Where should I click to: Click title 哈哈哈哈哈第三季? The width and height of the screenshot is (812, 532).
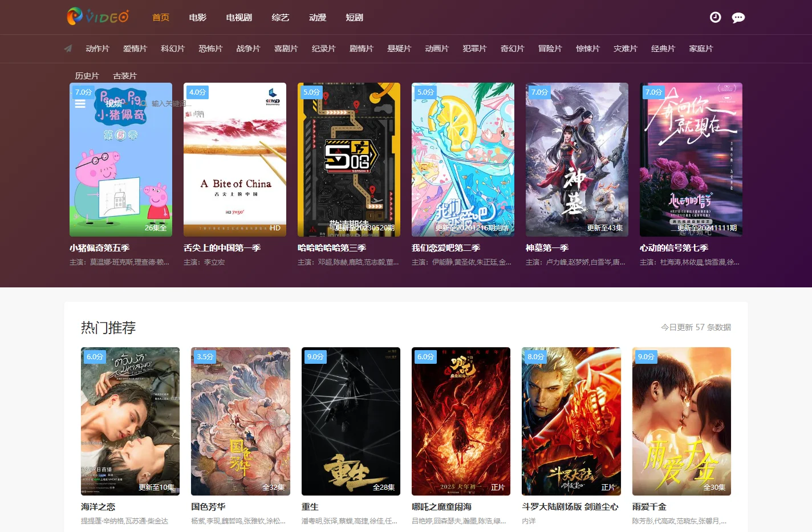click(x=332, y=248)
